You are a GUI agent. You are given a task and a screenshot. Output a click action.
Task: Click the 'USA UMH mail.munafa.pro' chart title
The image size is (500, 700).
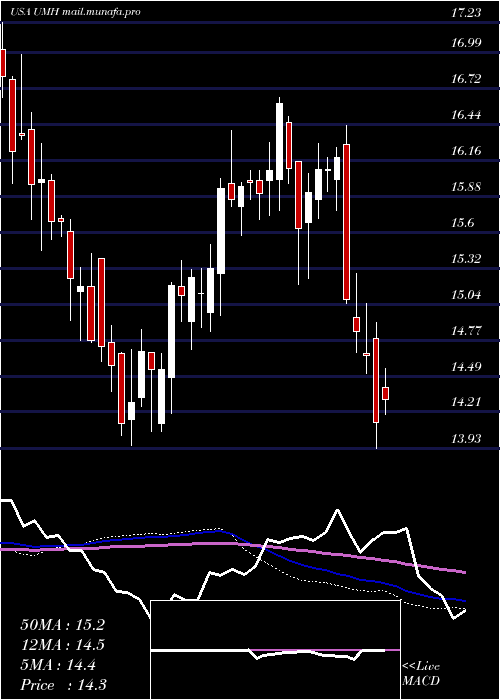[76, 12]
